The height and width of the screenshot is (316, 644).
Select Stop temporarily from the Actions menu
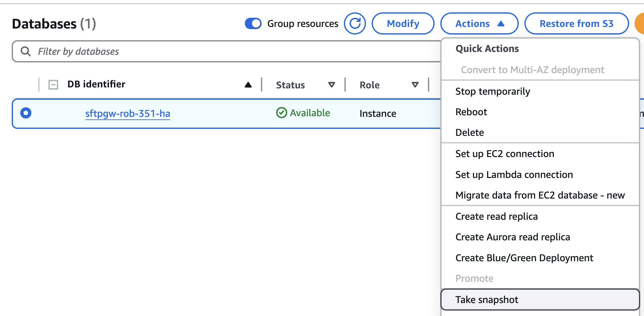493,92
